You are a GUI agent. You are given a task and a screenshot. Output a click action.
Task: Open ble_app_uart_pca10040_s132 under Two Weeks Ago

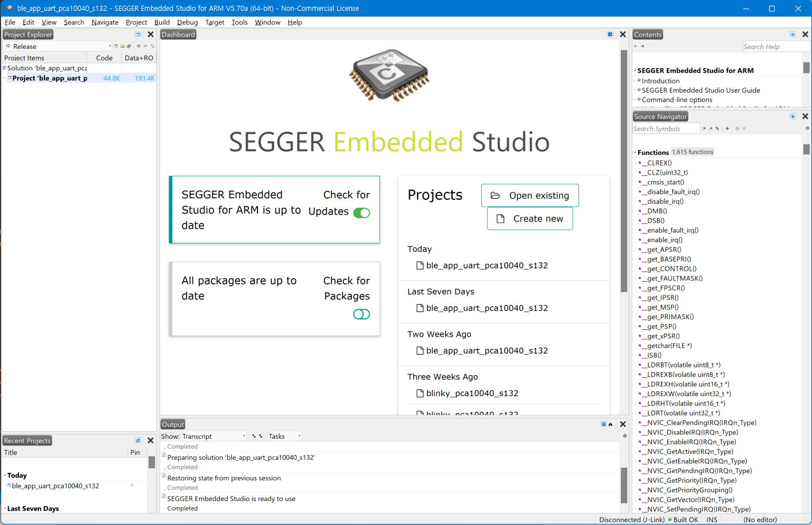click(x=482, y=350)
